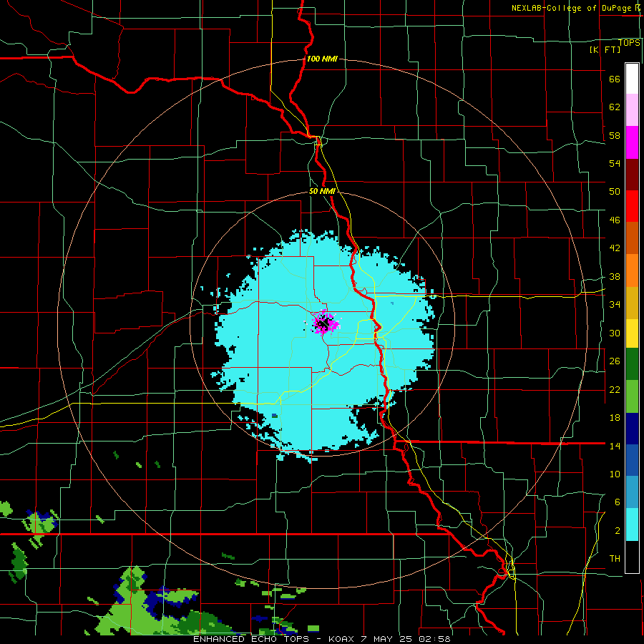Image resolution: width=644 pixels, height=644 pixels.
Task: Select the 10 legend value
Action: click(x=615, y=474)
